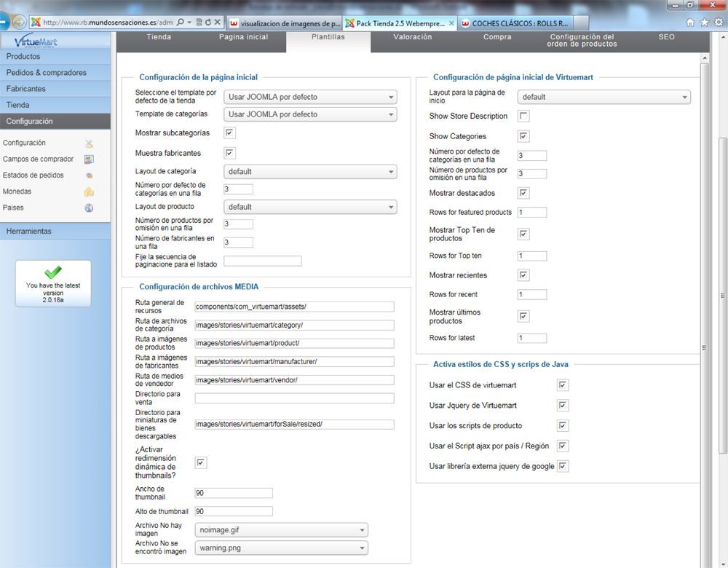Viewport: 728px width, 568px height.
Task: Click the Rows for featured products field
Action: [532, 213]
